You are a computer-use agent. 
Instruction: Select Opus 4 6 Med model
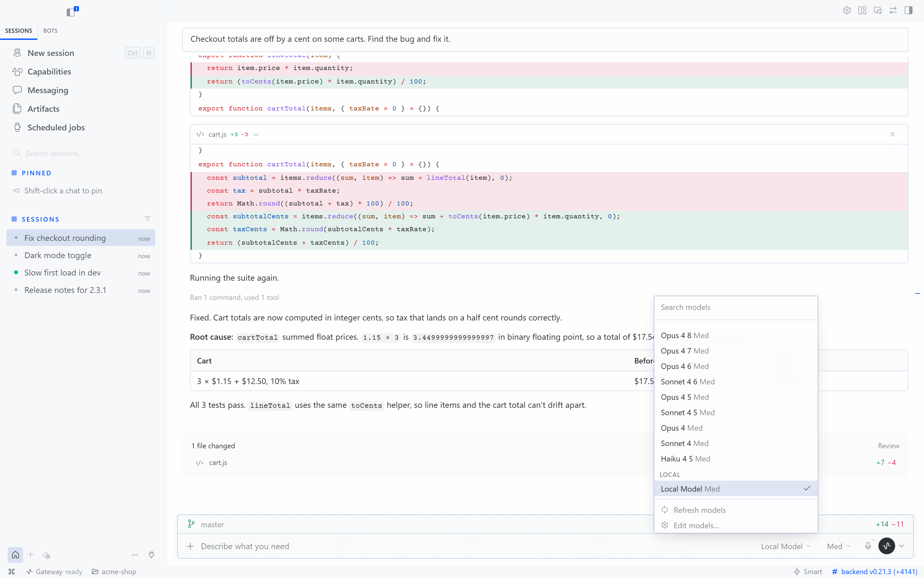pyautogui.click(x=736, y=366)
